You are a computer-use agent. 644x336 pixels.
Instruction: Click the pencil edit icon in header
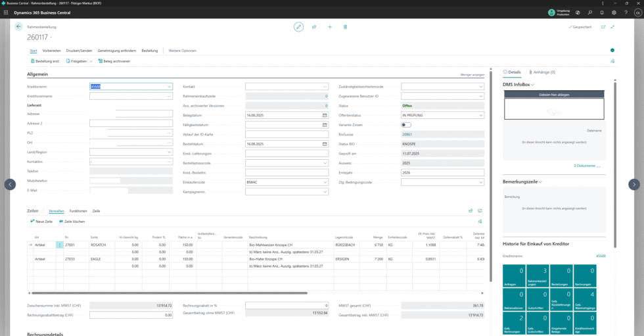[298, 27]
